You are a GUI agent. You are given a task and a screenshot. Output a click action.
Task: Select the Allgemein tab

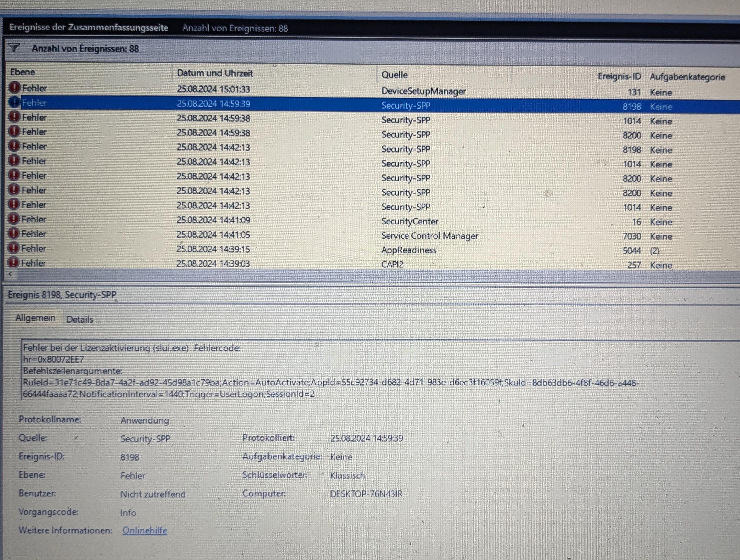pos(35,318)
